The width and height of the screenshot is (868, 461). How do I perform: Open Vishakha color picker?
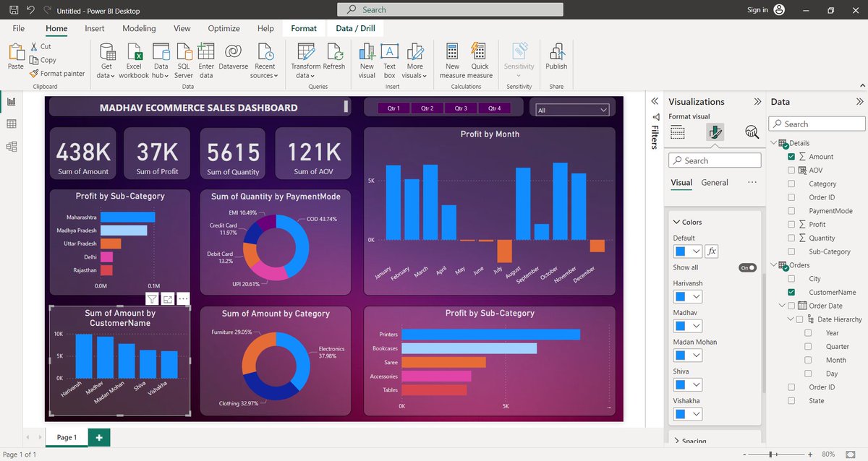click(688, 414)
